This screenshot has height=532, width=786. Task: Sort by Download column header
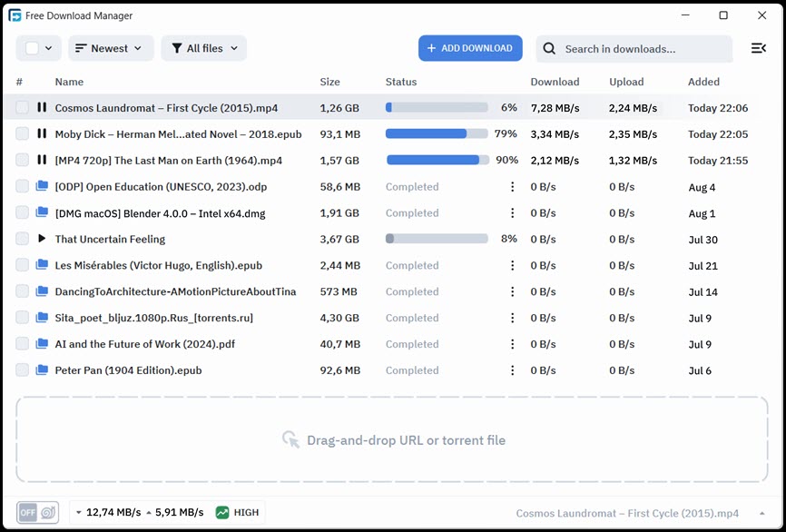point(555,82)
